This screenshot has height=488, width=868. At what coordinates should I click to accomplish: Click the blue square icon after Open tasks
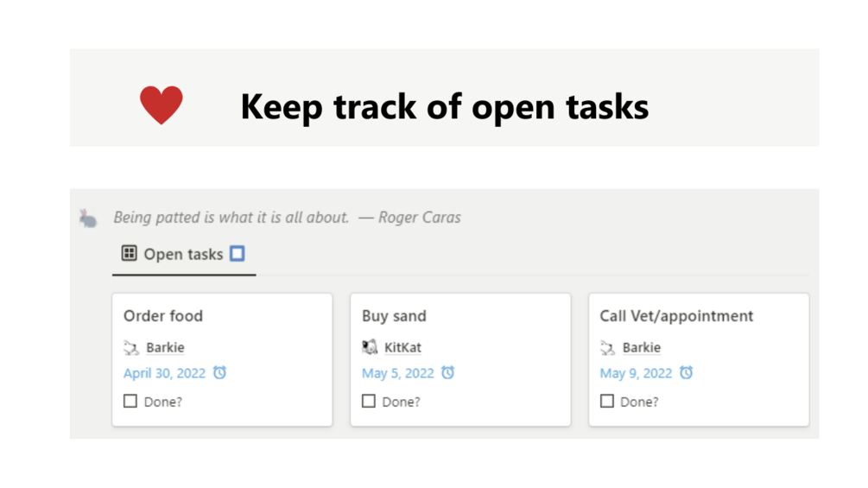(238, 253)
